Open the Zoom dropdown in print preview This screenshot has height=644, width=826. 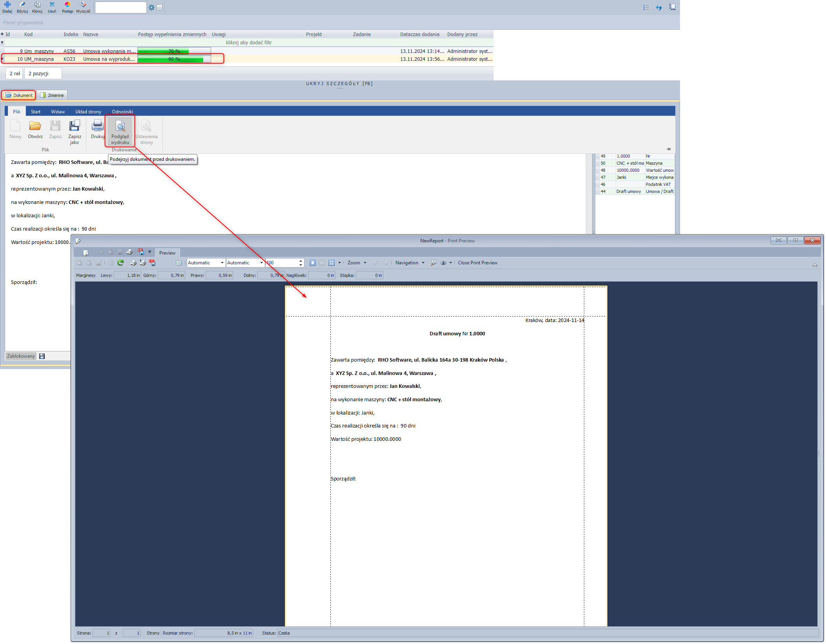[x=357, y=263]
